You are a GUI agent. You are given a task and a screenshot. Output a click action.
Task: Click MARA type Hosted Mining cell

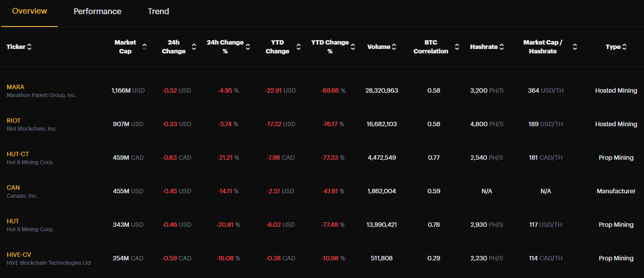coord(616,90)
